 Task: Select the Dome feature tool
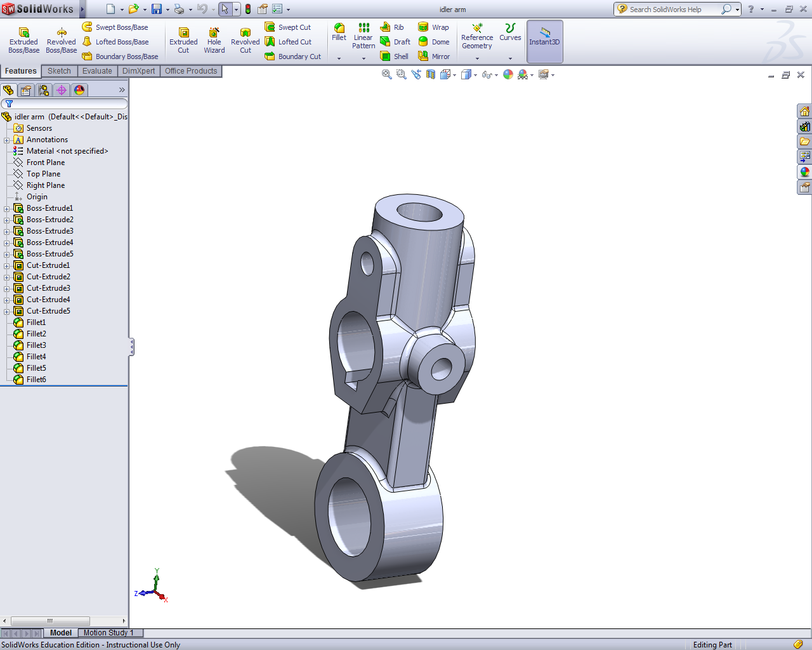click(434, 42)
